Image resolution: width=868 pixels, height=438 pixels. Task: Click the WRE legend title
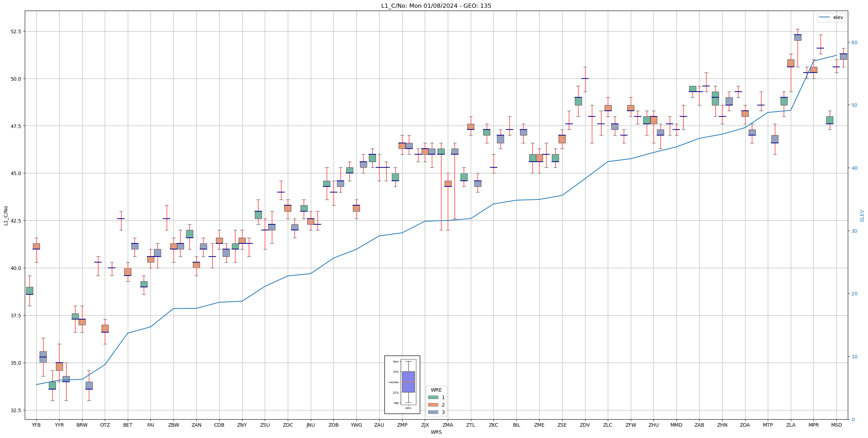click(436, 390)
